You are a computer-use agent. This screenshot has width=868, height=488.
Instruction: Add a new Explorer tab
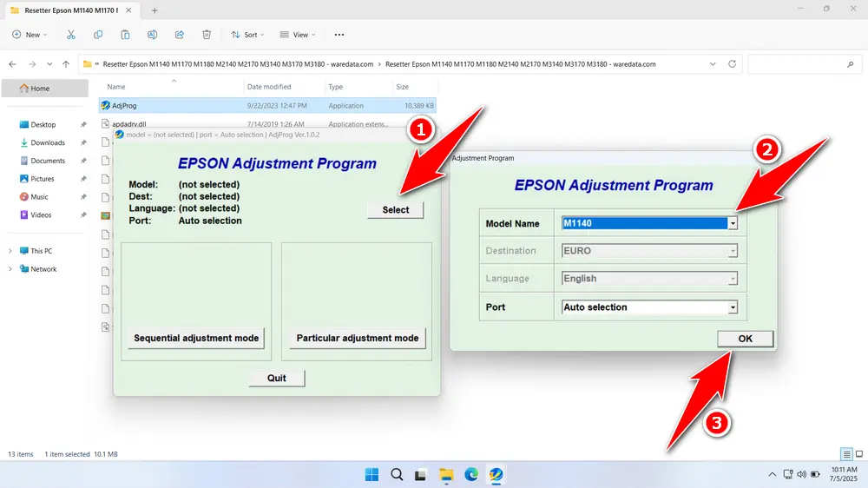coord(155,10)
